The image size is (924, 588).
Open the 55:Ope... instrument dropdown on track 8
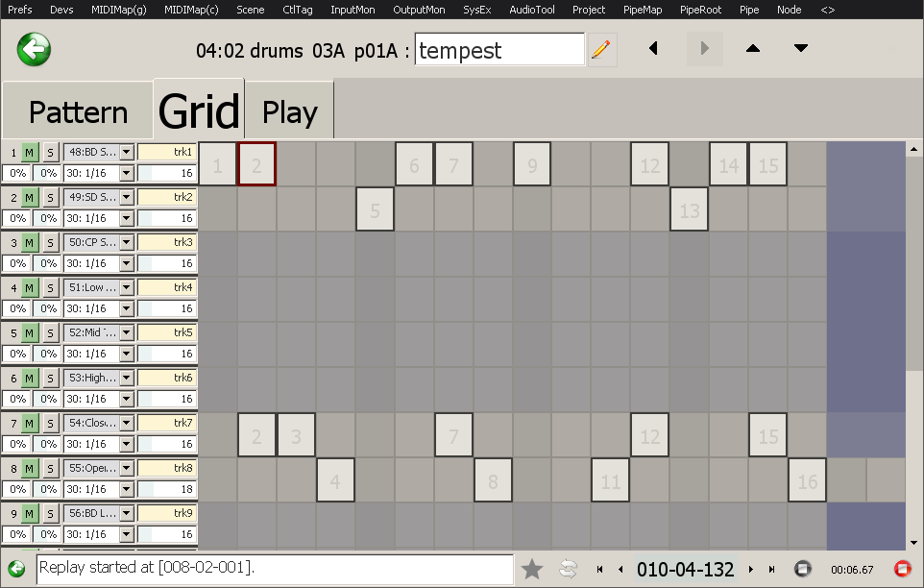click(126, 468)
